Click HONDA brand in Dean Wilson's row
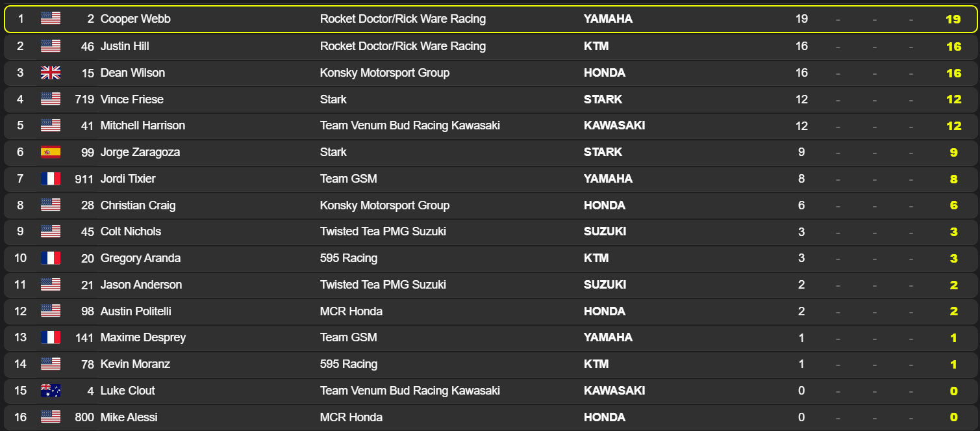The width and height of the screenshot is (980, 431). (x=605, y=73)
